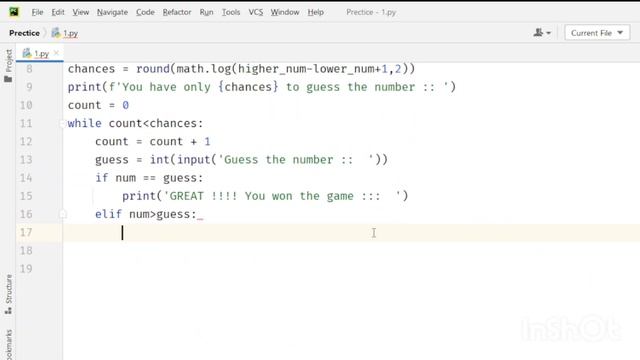The height and width of the screenshot is (360, 640).
Task: Click line number 19 in gutter
Action: click(26, 269)
